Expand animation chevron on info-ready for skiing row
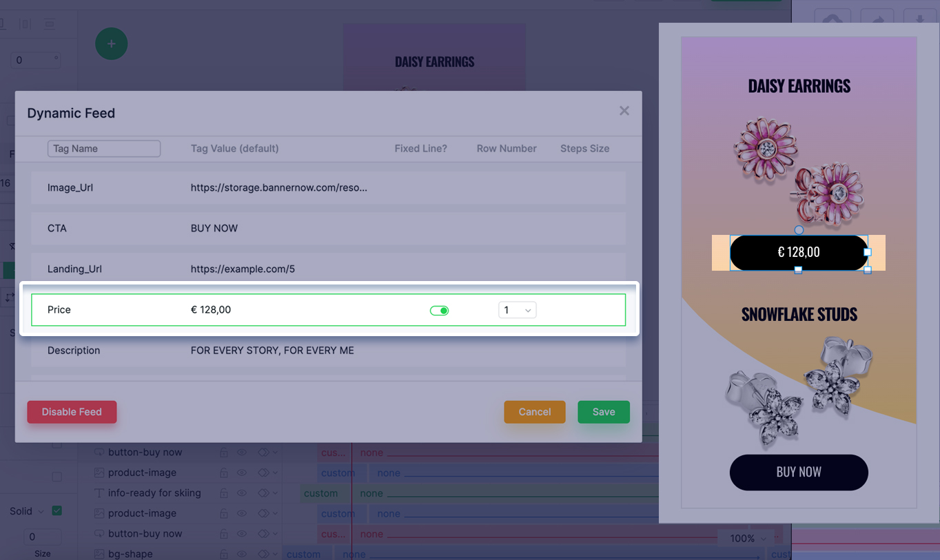940x560 pixels. [276, 493]
